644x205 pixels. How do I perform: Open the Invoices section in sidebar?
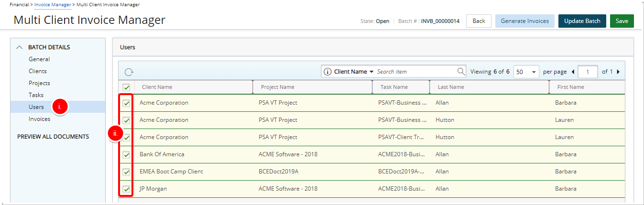pos(39,119)
